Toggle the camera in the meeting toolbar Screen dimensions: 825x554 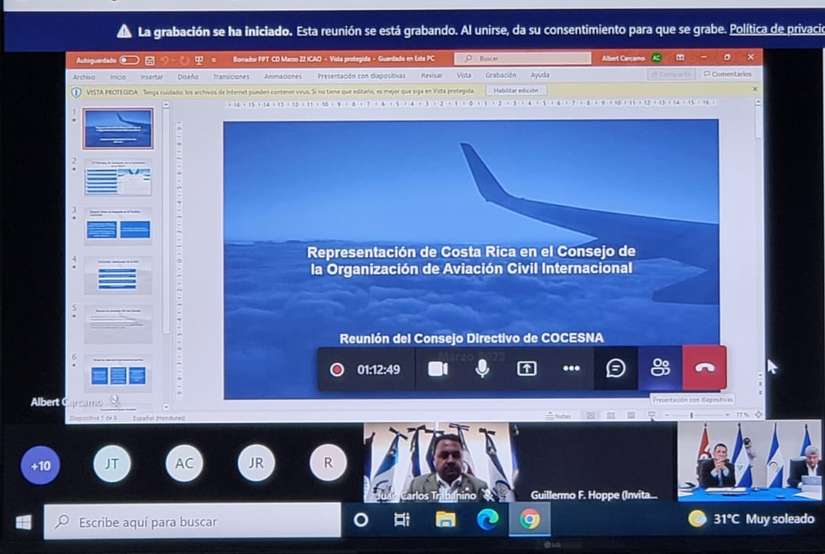coord(437,369)
